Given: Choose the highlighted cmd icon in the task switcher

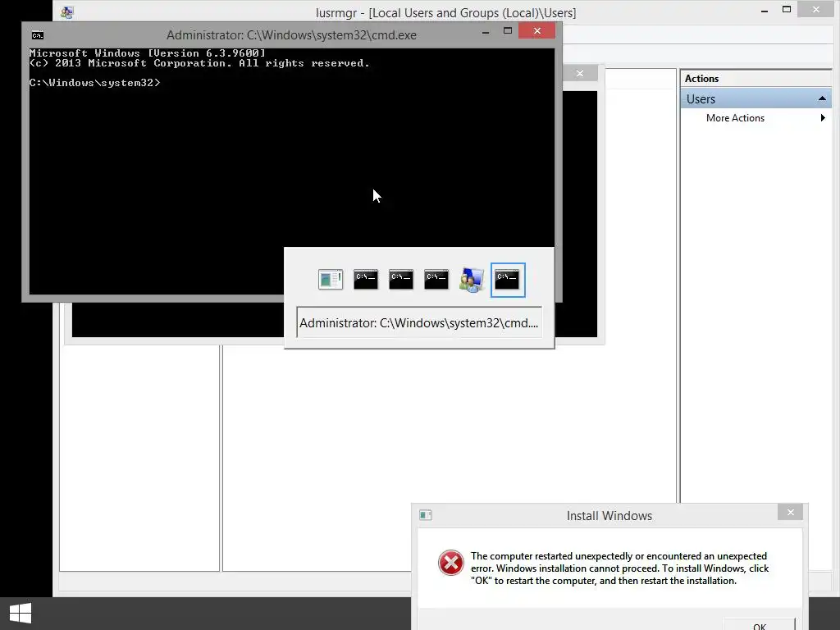Looking at the screenshot, I should (x=507, y=280).
